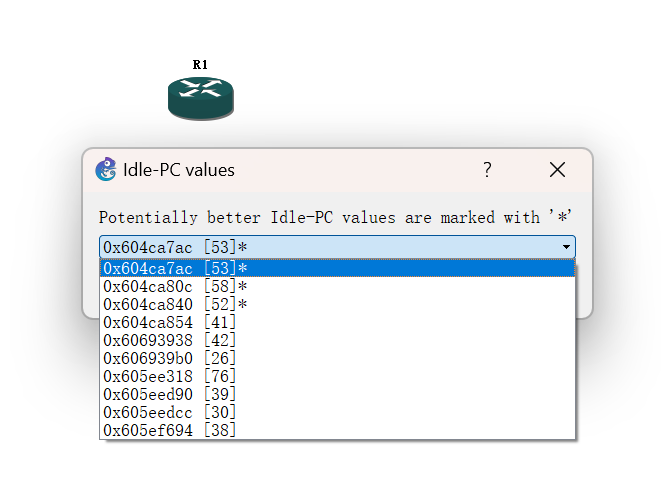Select idle-PC value 0x604ca80c [58]*
Image resolution: width=661 pixels, height=489 pixels.
[x=337, y=286]
